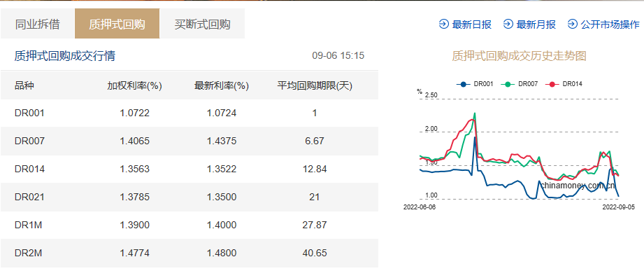Image resolution: width=644 pixels, height=278 pixels.
Task: Open the 最新月报 link
Action: coord(536,25)
